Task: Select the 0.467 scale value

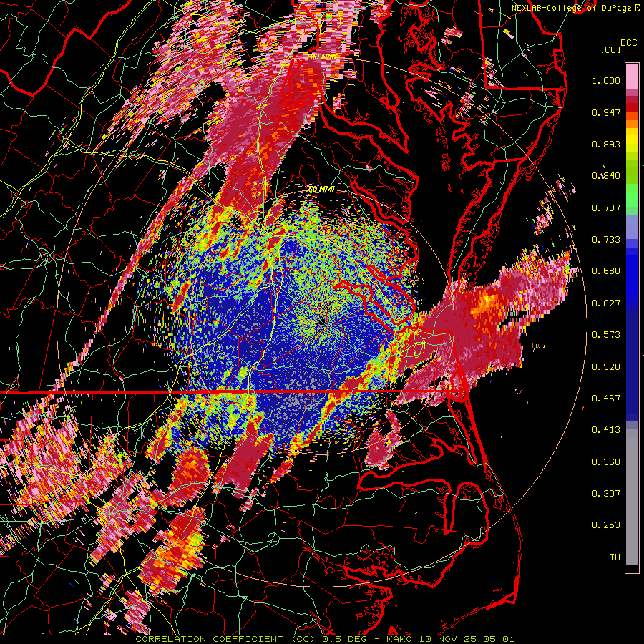Action: coord(606,399)
